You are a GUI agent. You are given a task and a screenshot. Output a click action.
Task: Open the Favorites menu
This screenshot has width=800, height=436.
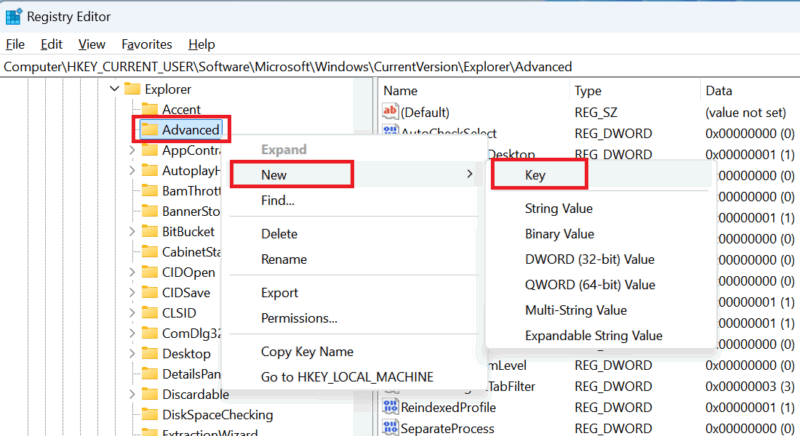[146, 44]
